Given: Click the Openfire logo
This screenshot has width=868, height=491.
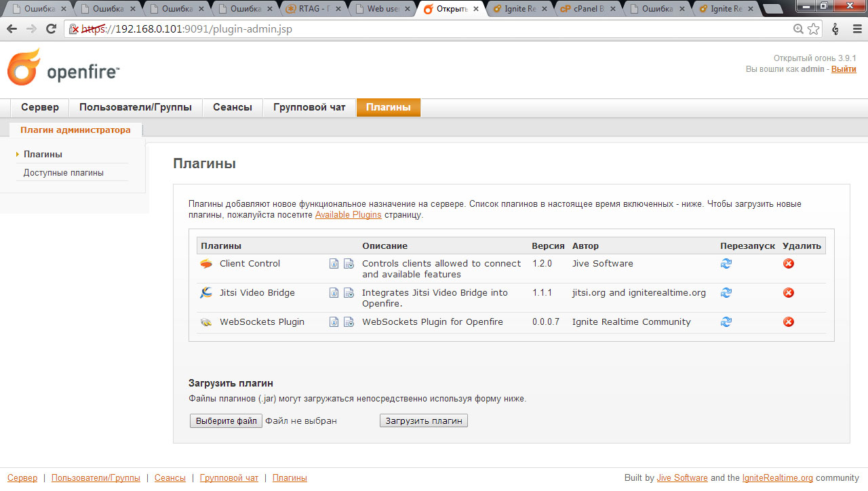Looking at the screenshot, I should [x=63, y=67].
